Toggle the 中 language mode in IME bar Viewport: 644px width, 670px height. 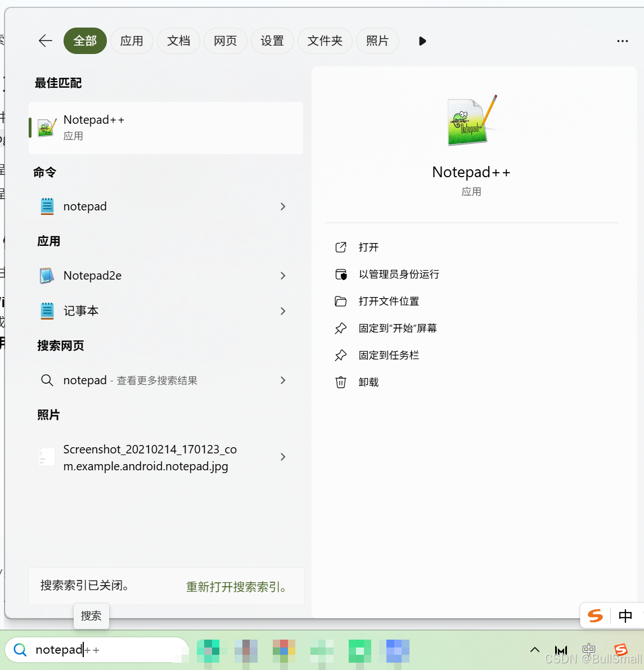625,616
